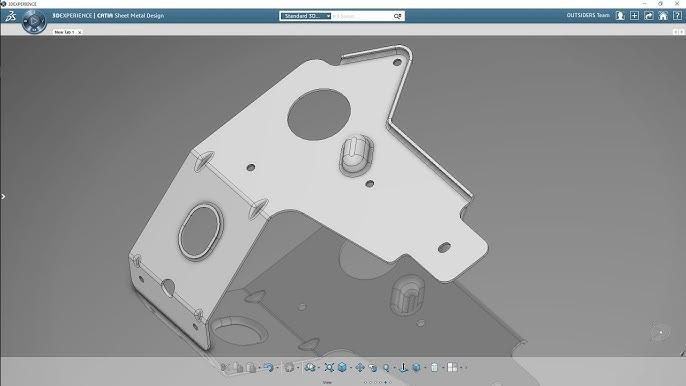Viewport: 686px width, 386px height.
Task: Select the New Tab 1 tab
Action: [x=64, y=32]
